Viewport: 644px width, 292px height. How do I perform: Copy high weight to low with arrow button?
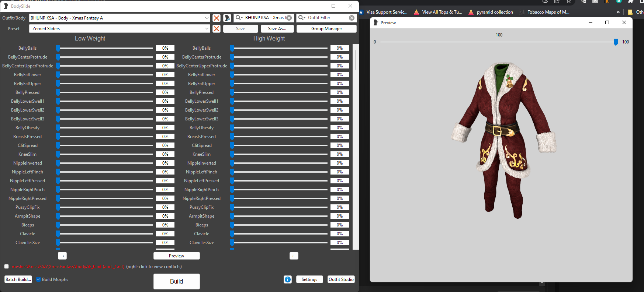tap(294, 256)
